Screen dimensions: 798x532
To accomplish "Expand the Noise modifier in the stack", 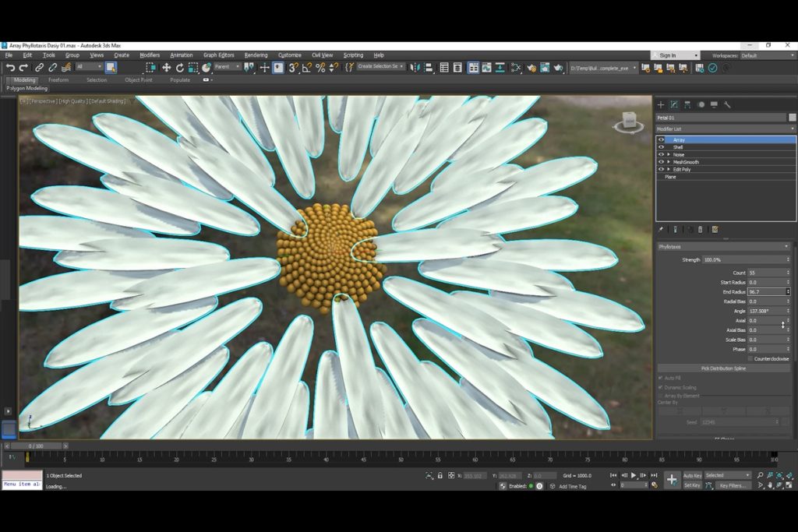I will click(668, 155).
